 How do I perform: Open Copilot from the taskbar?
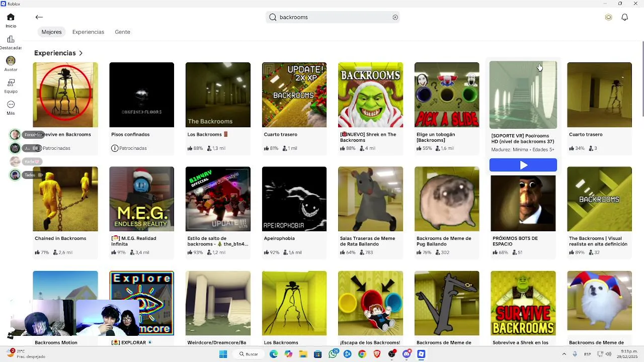pos(288,354)
